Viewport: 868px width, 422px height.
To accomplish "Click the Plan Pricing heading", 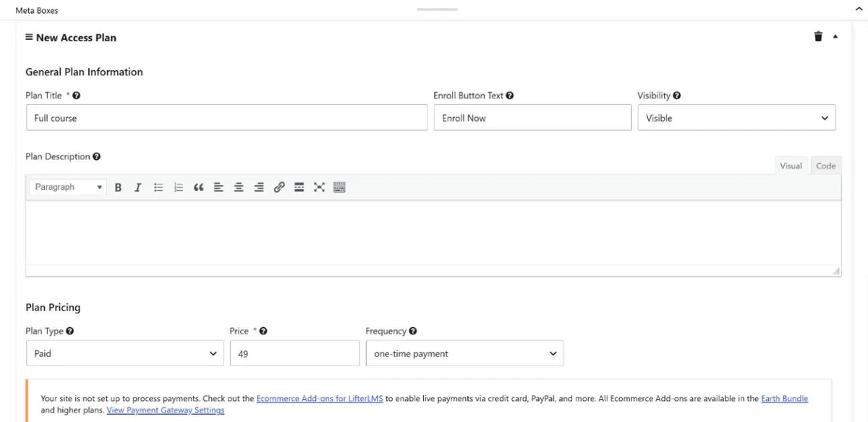I will (53, 308).
